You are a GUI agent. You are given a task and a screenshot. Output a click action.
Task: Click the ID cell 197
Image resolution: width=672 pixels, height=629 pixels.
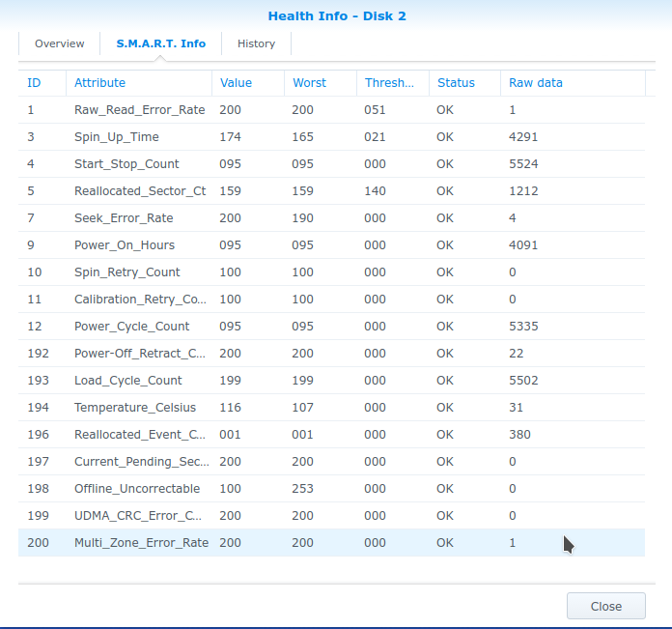[38, 461]
